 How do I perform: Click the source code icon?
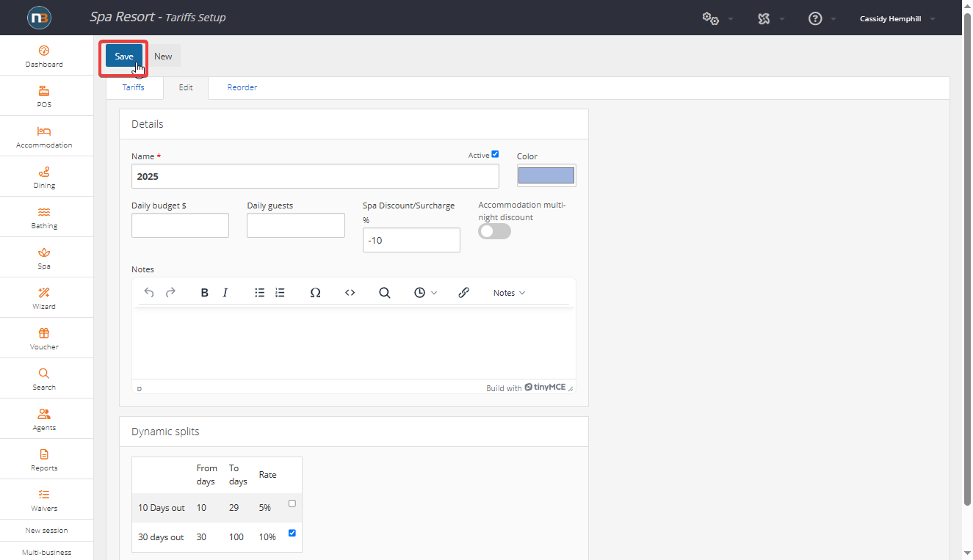[x=350, y=293]
